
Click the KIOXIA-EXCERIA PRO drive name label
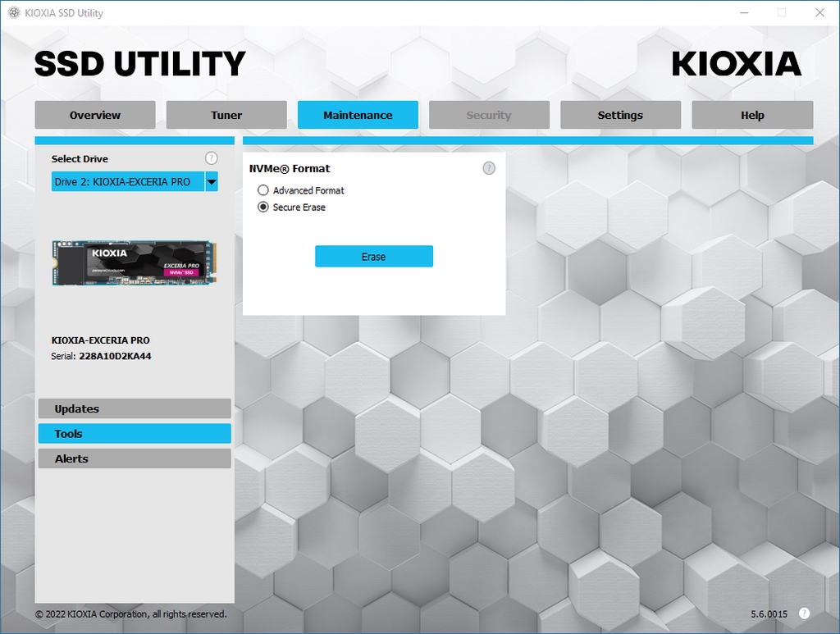click(100, 340)
